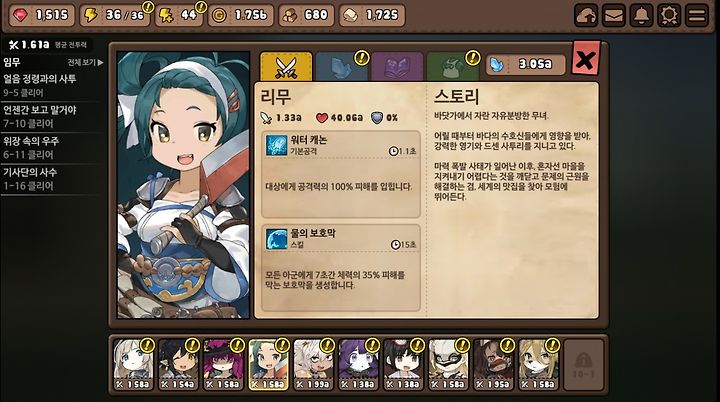720x402 pixels.
Task: Select the 워터 캐논 skill icon
Action: point(276,145)
